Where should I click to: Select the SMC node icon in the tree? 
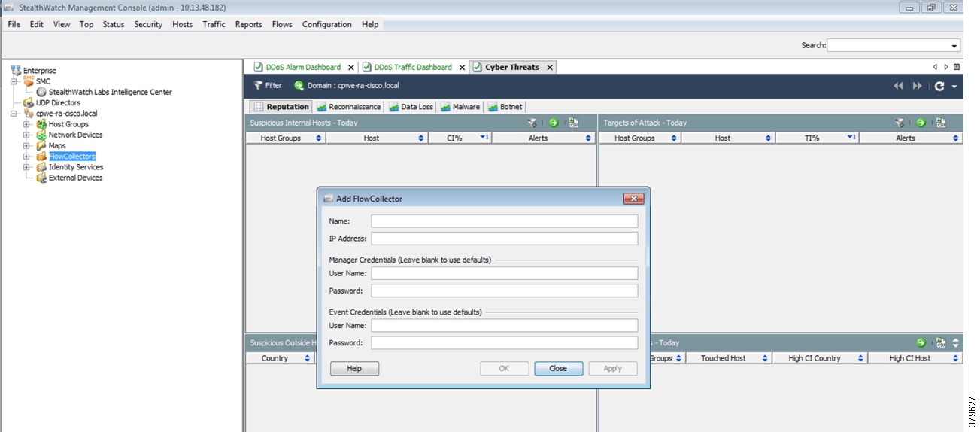pyautogui.click(x=29, y=81)
